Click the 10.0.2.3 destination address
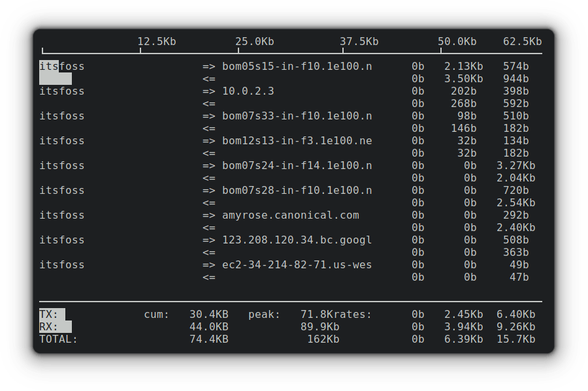This screenshot has width=588, height=391. 248,91
